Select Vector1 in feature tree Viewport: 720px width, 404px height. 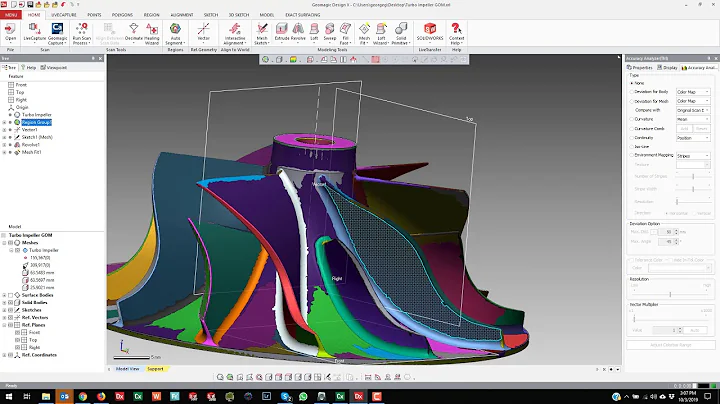(29, 130)
